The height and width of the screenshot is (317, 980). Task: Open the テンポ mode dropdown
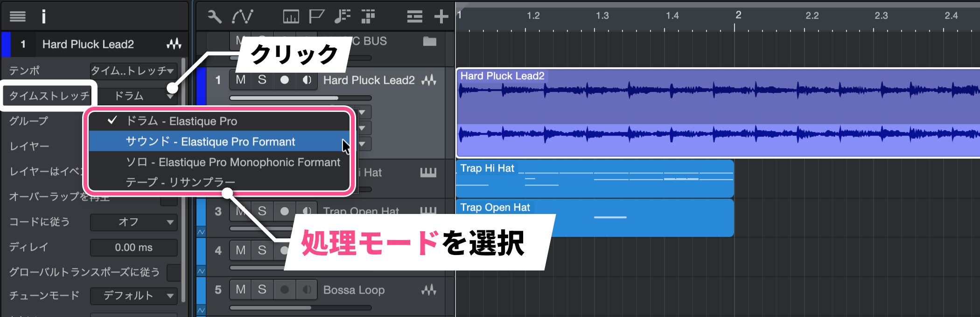[133, 71]
